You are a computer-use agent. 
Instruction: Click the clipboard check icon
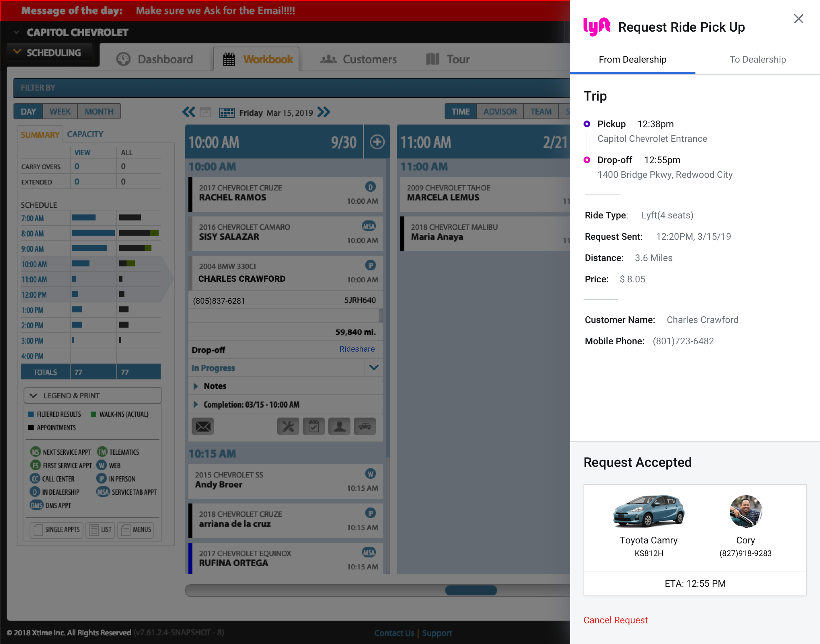314,427
